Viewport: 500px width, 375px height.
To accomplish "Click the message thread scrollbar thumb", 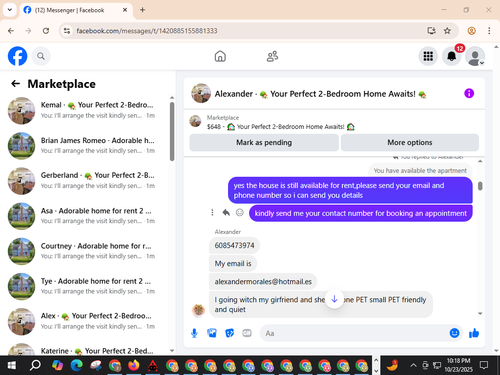I will tap(480, 186).
